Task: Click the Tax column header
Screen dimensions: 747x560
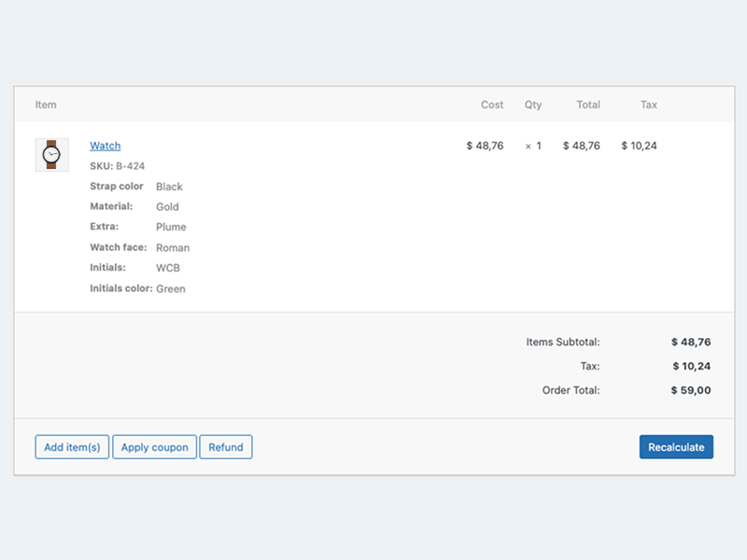Action: (648, 105)
